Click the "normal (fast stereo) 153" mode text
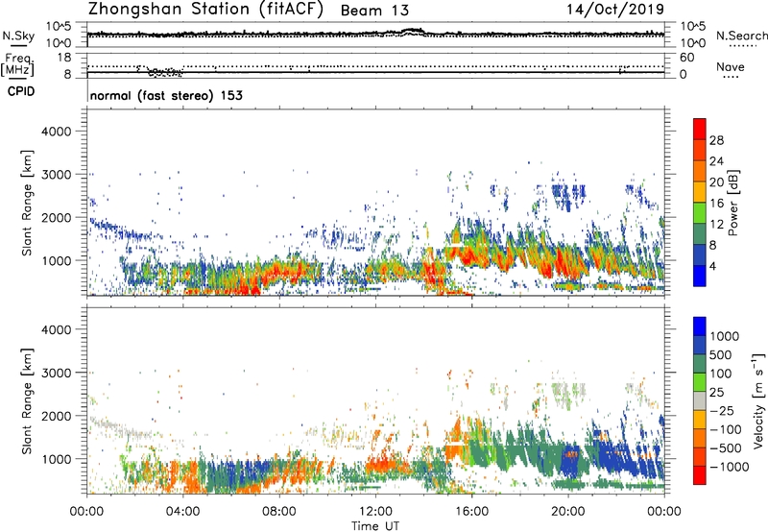The width and height of the screenshot is (768, 532). [x=166, y=95]
